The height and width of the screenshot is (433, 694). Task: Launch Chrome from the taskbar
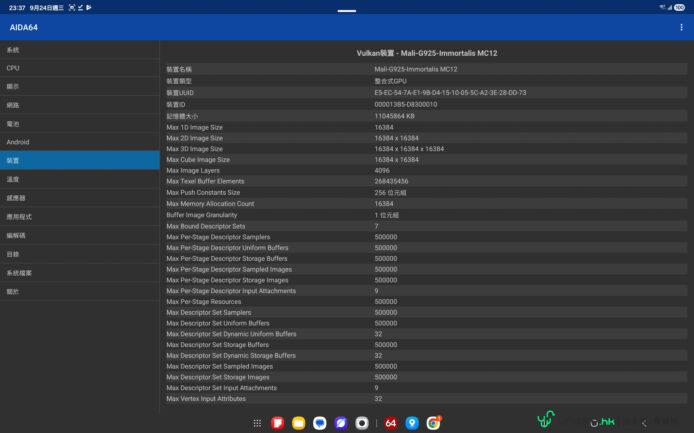point(433,423)
